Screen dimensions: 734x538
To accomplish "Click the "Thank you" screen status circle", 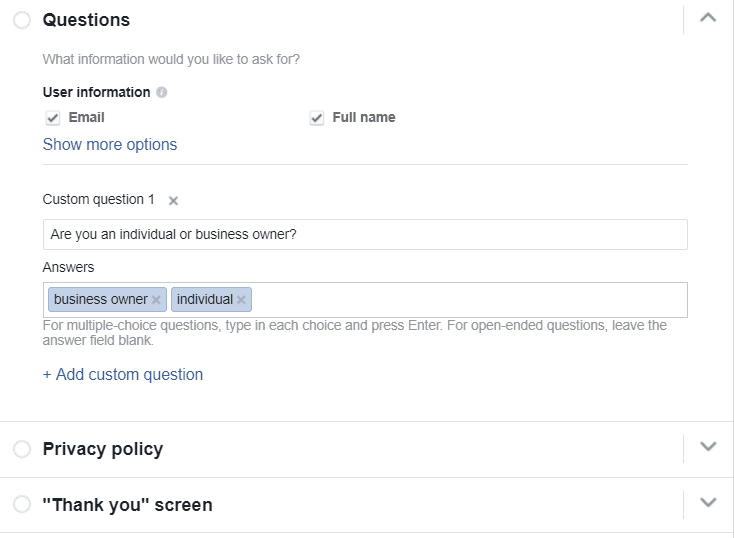I will coord(22,505).
